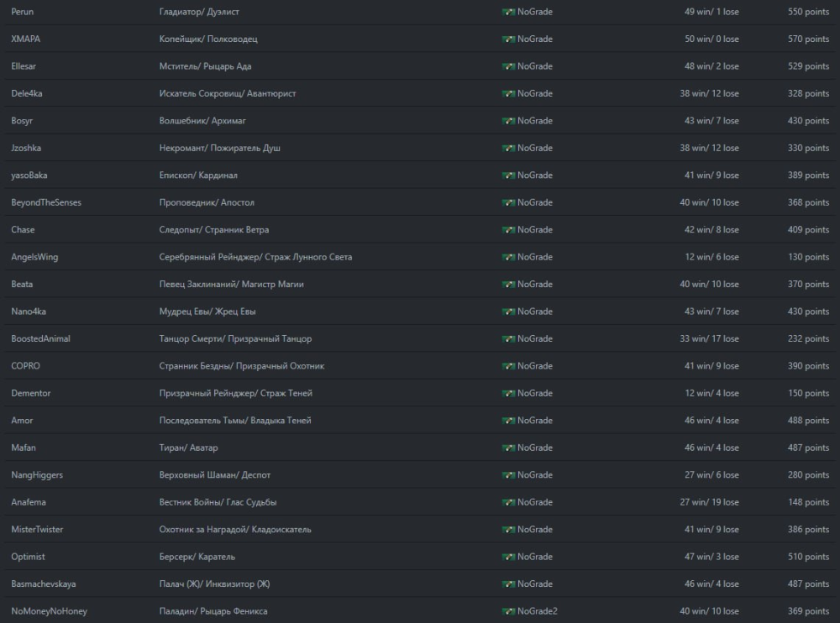The width and height of the screenshot is (840, 623).
Task: Click the '570 points' value on XMAPA's row
Action: [808, 39]
